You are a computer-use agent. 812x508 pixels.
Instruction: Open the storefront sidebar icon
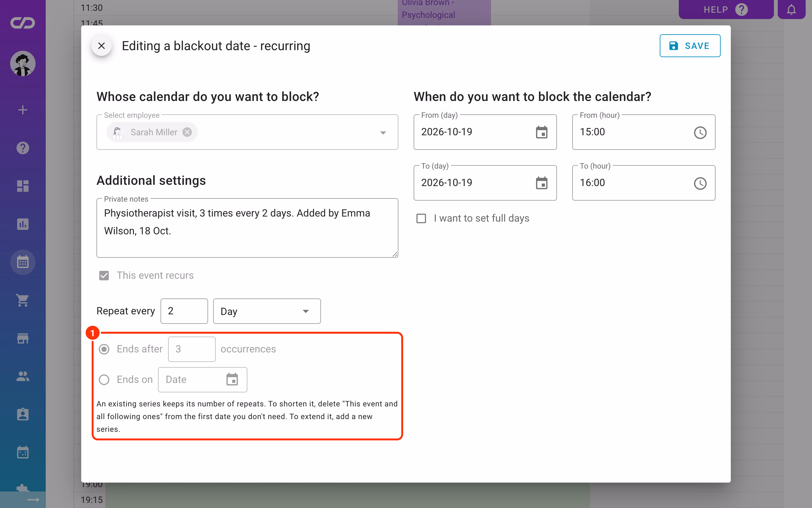pyautogui.click(x=23, y=338)
